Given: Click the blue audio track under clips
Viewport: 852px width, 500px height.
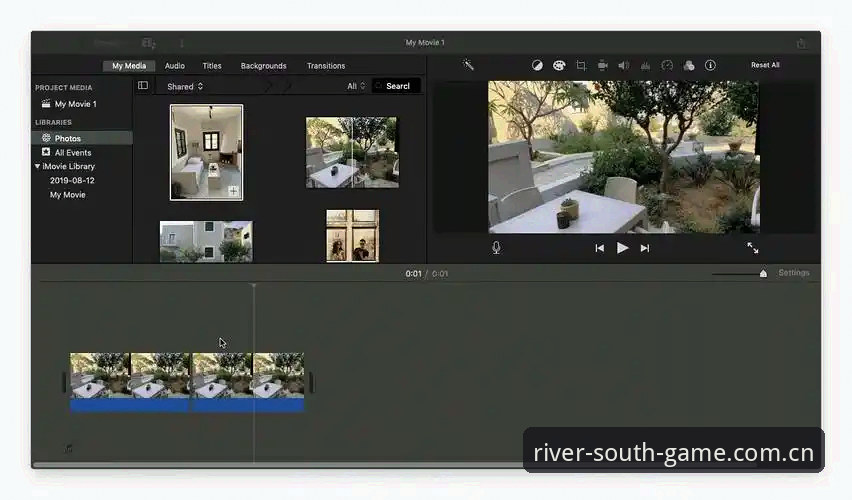Looking at the screenshot, I should [x=187, y=405].
